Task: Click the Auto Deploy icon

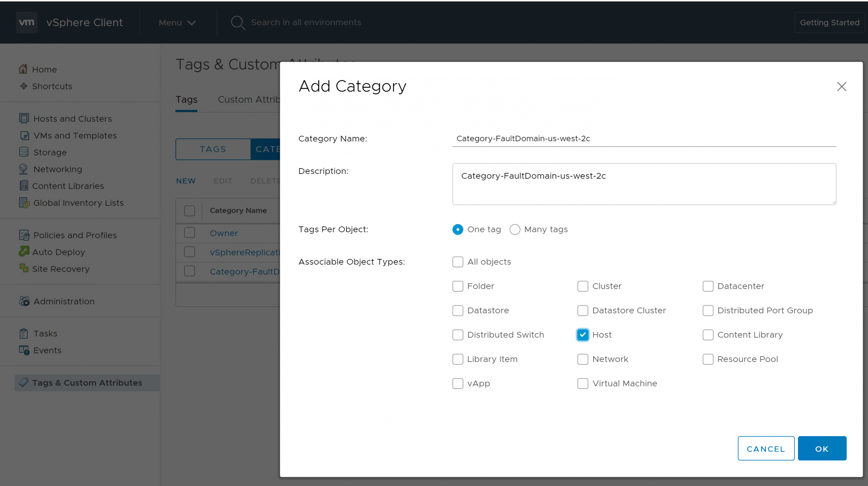Action: (x=24, y=251)
